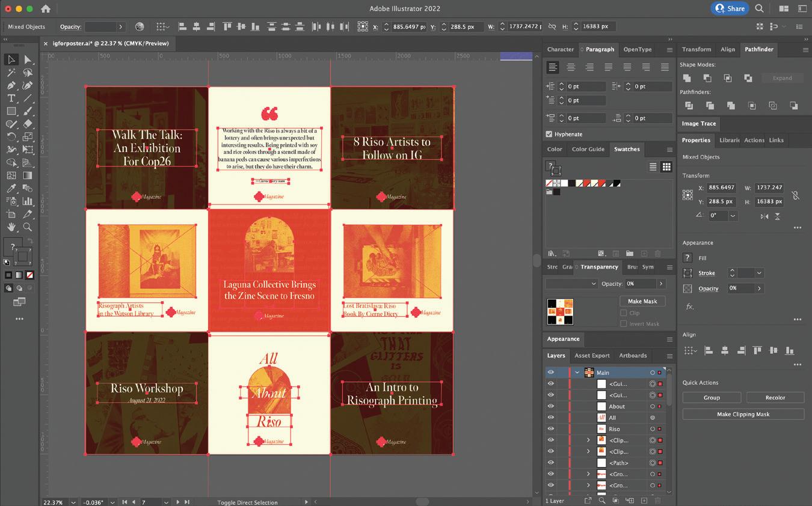
Task: Pick the Magic Wand tool
Action: (x=11, y=72)
